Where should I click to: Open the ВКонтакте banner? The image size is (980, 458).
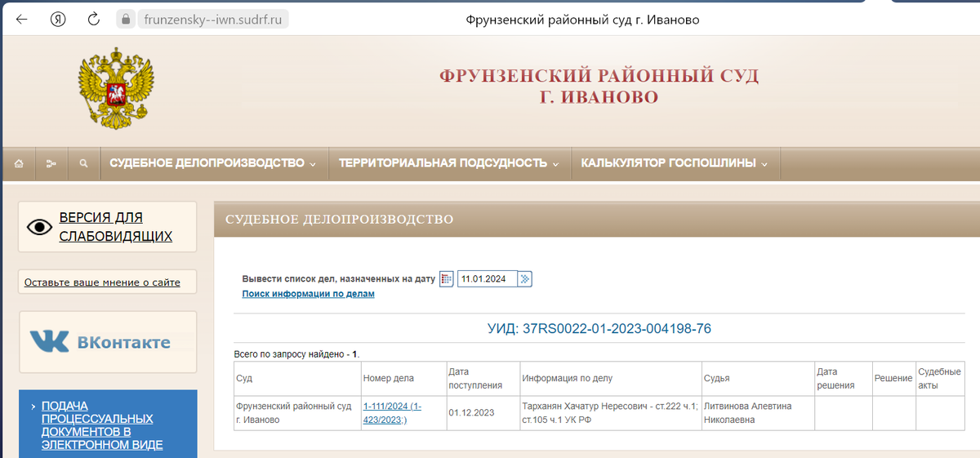108,342
